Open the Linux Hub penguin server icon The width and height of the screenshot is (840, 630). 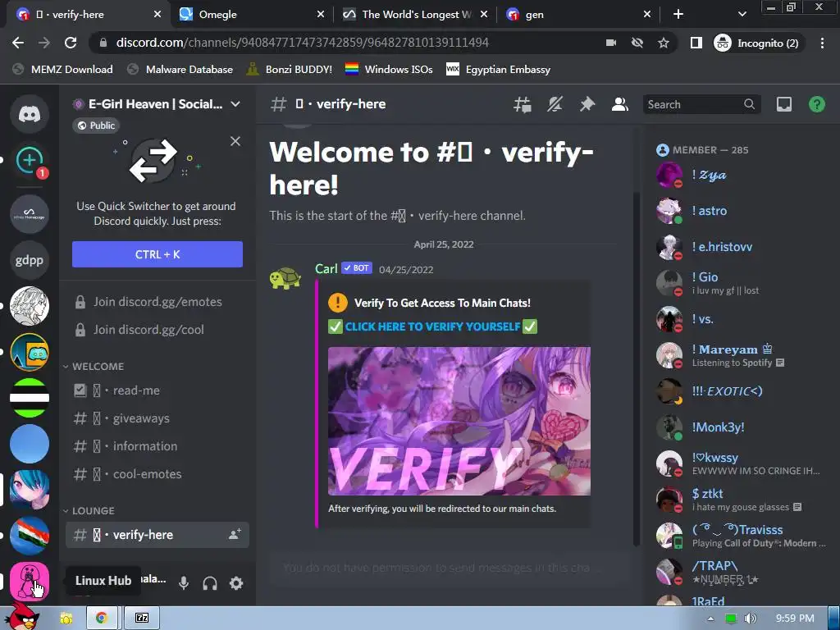coord(30,582)
